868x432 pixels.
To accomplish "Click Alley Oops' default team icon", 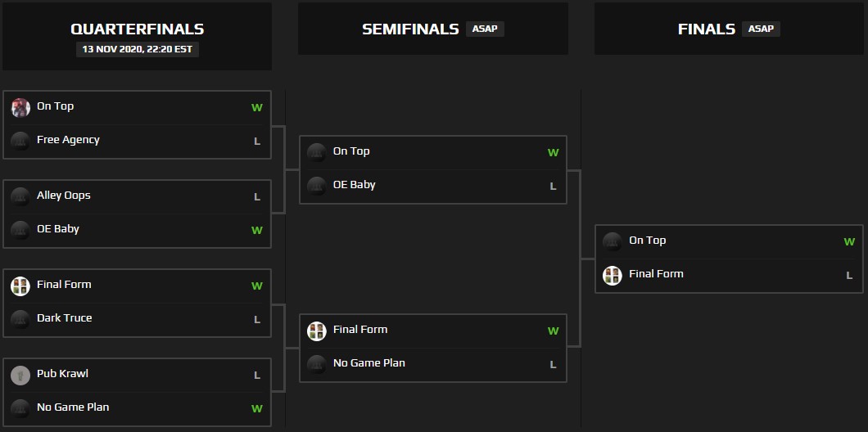I will [20, 196].
